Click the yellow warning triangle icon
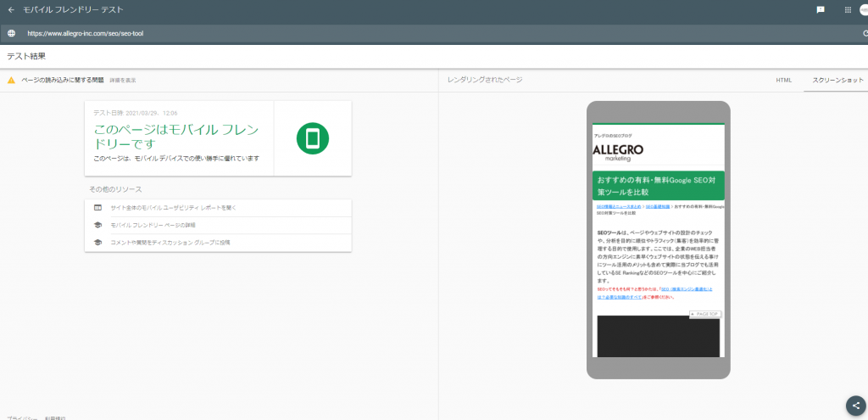The height and width of the screenshot is (420, 868). coord(11,81)
